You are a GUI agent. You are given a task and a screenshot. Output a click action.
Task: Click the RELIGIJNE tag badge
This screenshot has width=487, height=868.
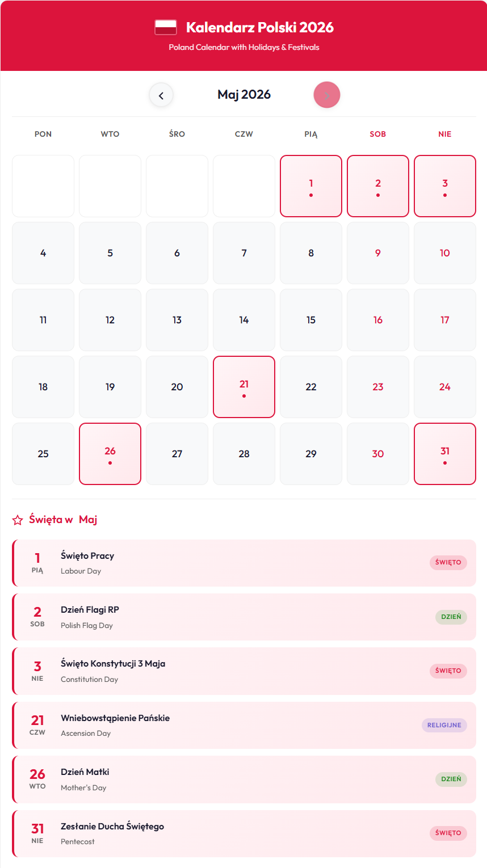click(444, 725)
